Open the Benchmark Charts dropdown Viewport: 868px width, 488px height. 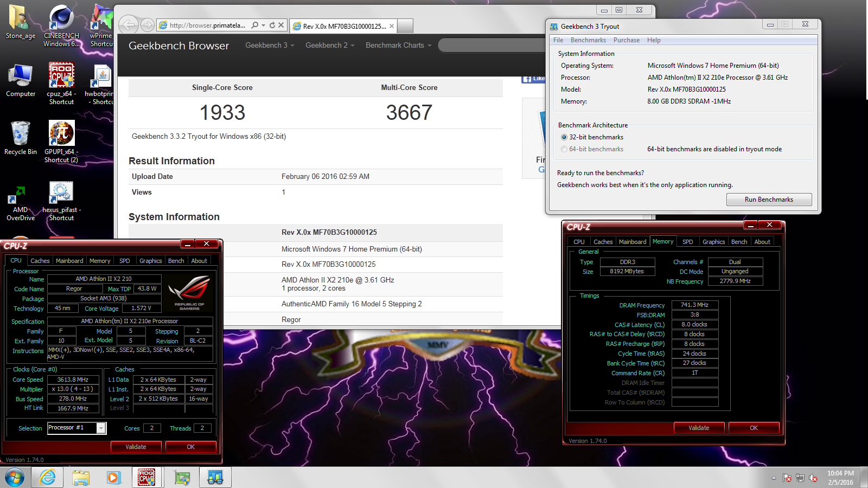(x=399, y=45)
